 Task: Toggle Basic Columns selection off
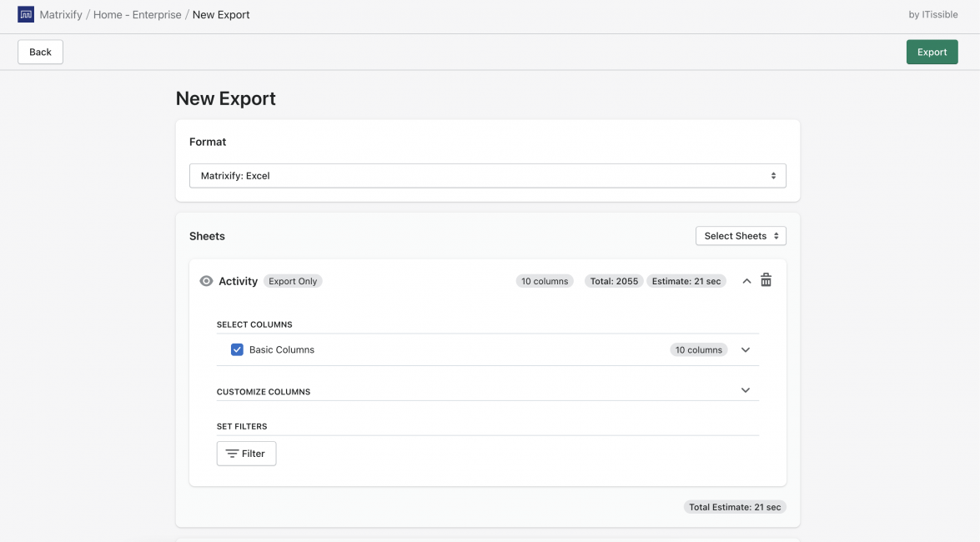point(237,349)
